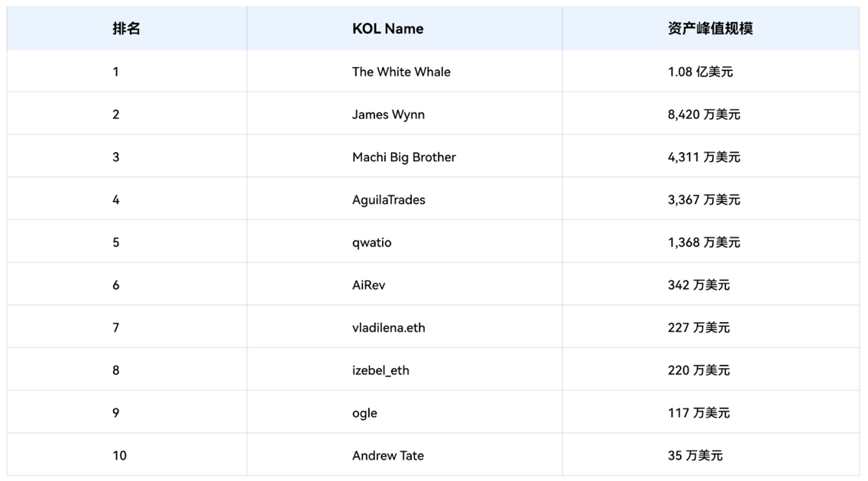Click rank 10 cell in 排名 column
868x481 pixels.
click(x=119, y=456)
